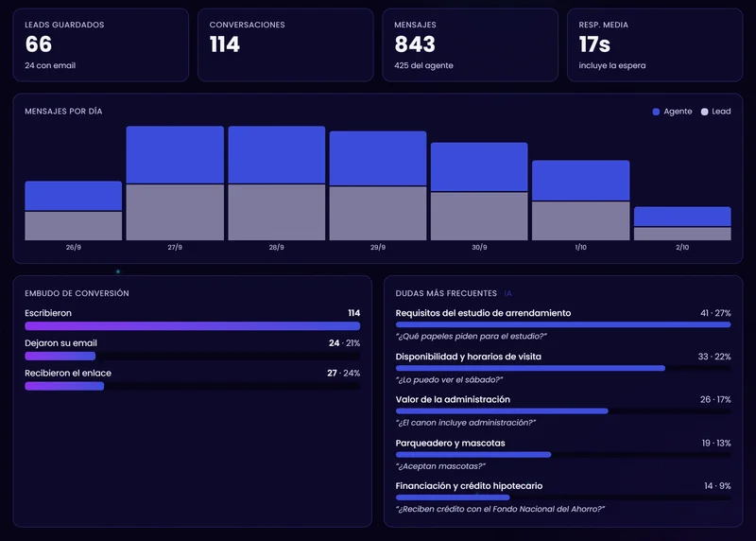Click the 28/9 axis date label
Image resolution: width=756 pixels, height=541 pixels.
[x=276, y=247]
